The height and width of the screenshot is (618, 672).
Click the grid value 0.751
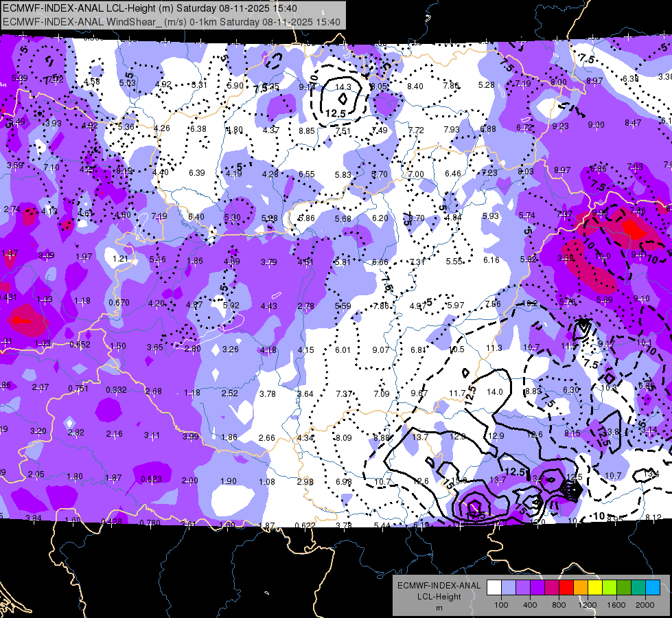[x=78, y=389]
